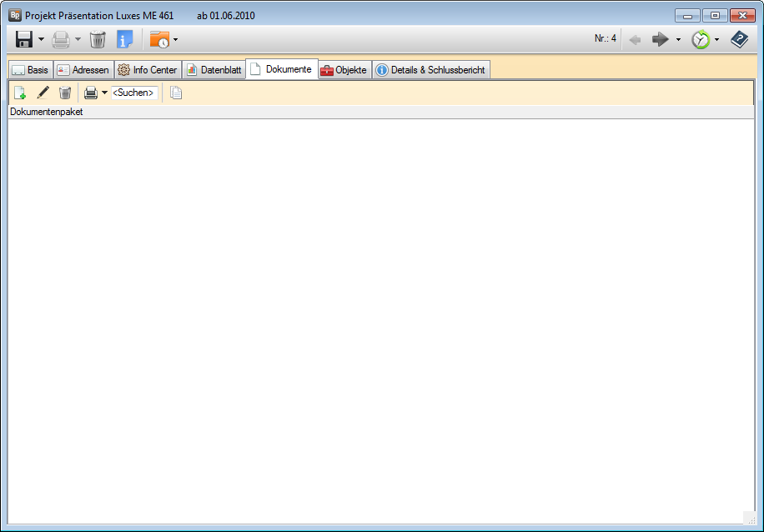Click the pencil edit icon

pyautogui.click(x=43, y=93)
